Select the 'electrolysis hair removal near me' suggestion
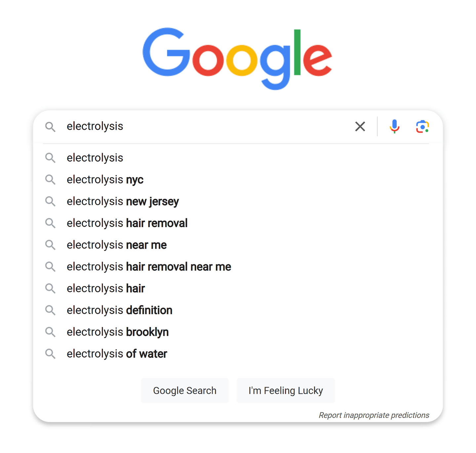 click(148, 267)
